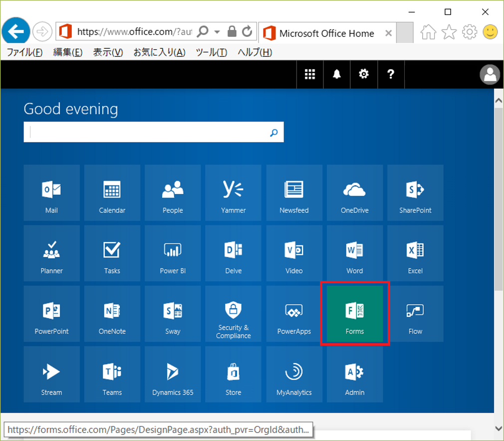The width and height of the screenshot is (504, 441).
Task: Open the Delve tile
Action: pos(234,253)
